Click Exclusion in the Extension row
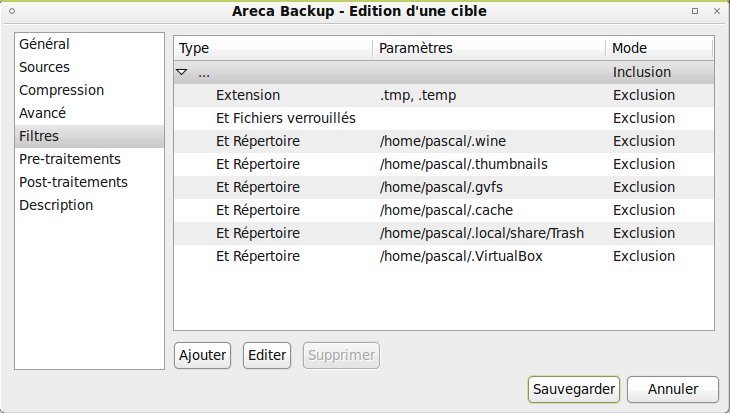The image size is (730, 413). (644, 95)
